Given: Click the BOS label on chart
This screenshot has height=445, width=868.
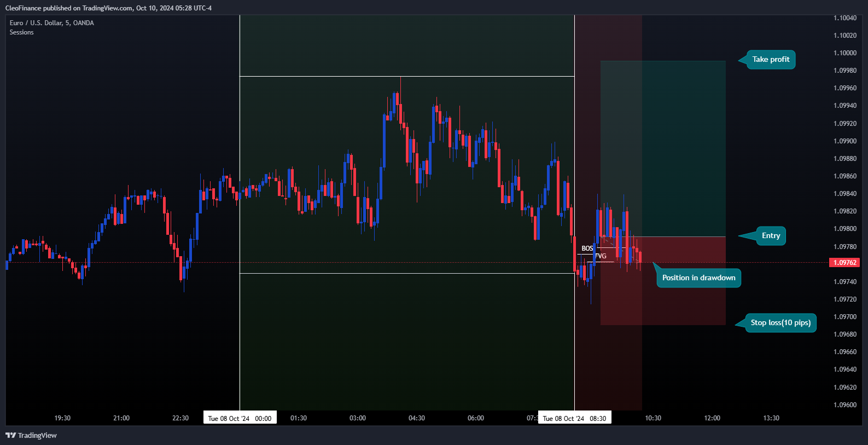Looking at the screenshot, I should 587,248.
